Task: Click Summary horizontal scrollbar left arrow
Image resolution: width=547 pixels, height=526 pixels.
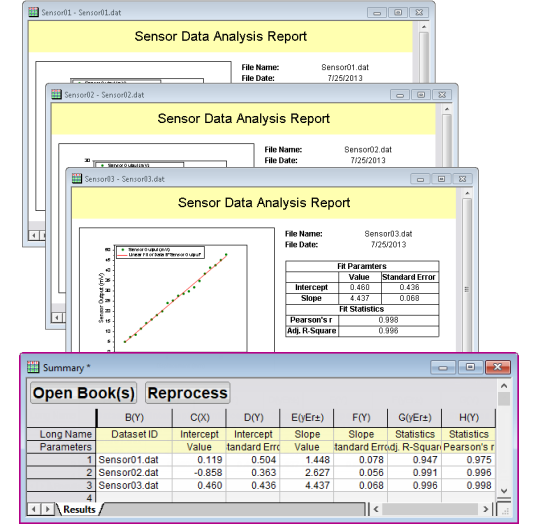Action: pyautogui.click(x=376, y=509)
